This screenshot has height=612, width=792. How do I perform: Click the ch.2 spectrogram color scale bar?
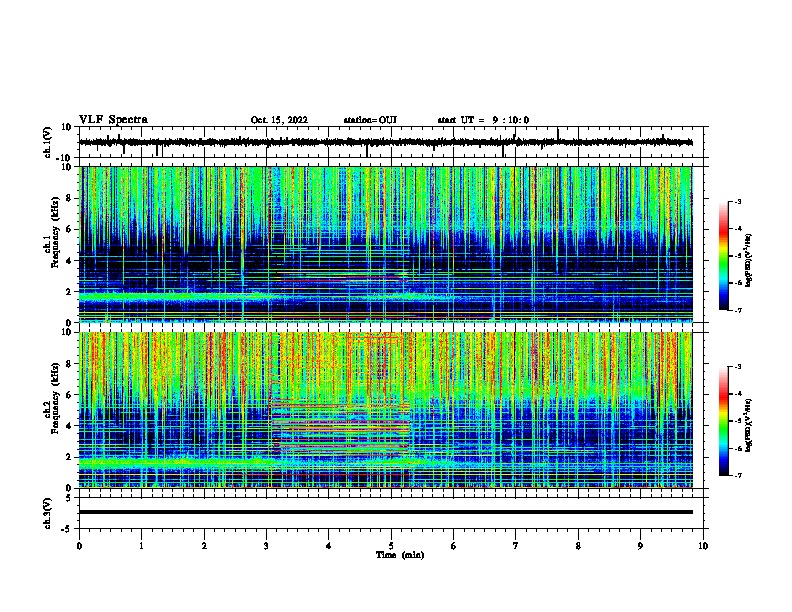pos(724,421)
